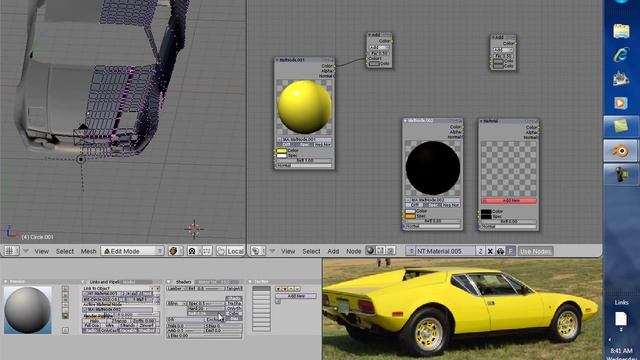This screenshot has height=360, width=640.
Task: Select the material nodes sphere icon
Action: pos(371,251)
